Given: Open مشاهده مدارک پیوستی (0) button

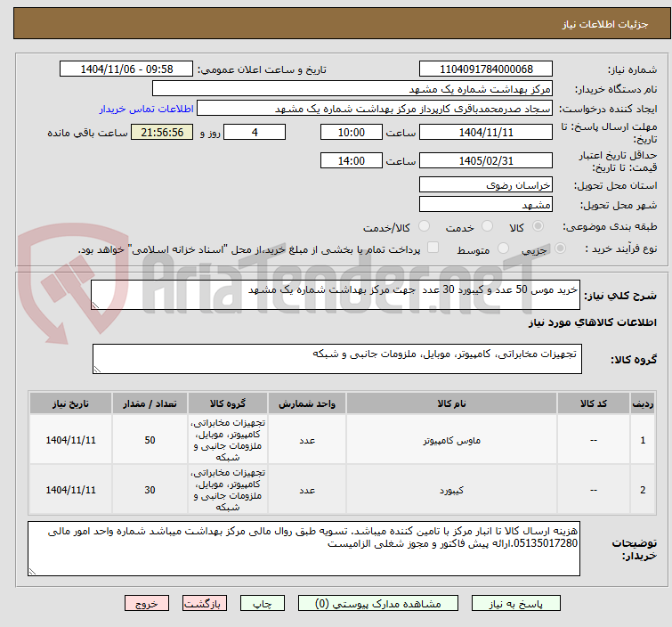Looking at the screenshot, I should point(378,604).
